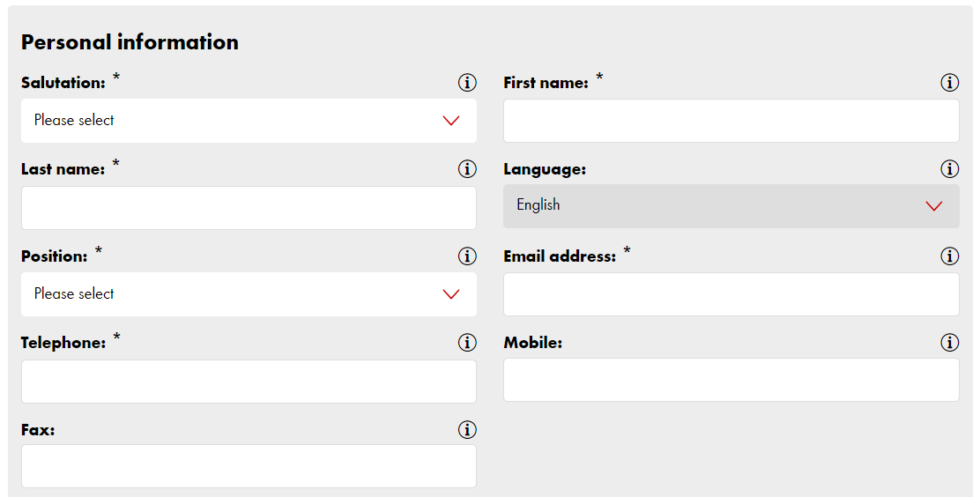This screenshot has width=980, height=497.
Task: Show info for First name field
Action: pos(949,83)
